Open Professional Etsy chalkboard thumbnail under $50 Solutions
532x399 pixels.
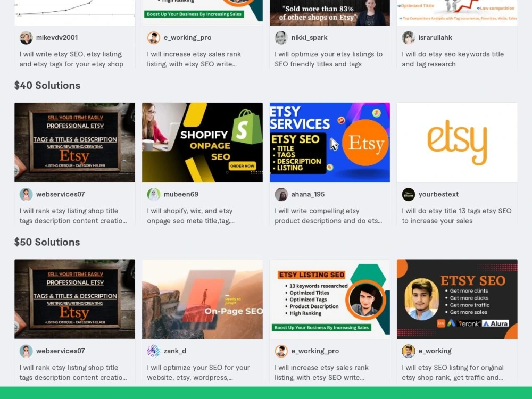[x=74, y=299]
